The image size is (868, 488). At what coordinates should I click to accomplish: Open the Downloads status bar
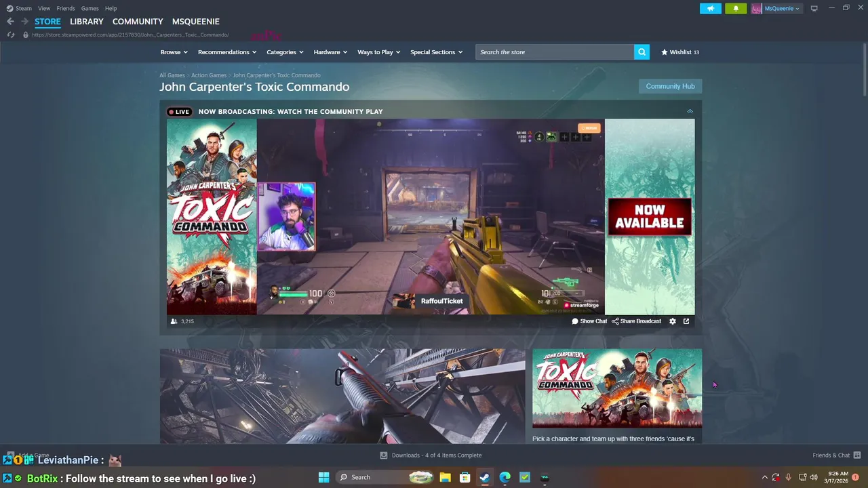pyautogui.click(x=431, y=455)
